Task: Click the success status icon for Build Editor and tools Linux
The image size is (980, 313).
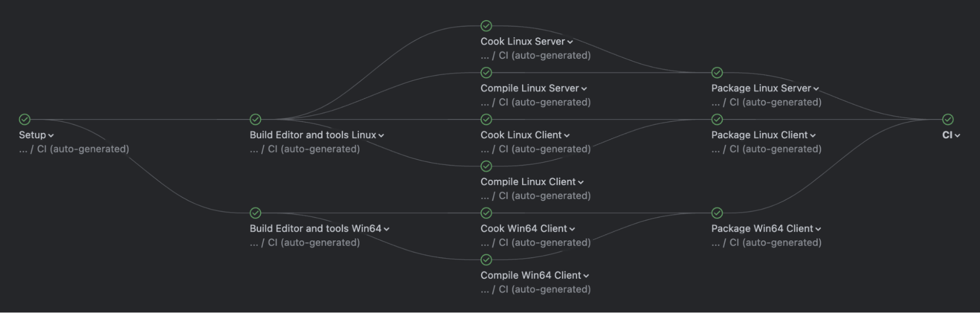Action: tap(255, 120)
